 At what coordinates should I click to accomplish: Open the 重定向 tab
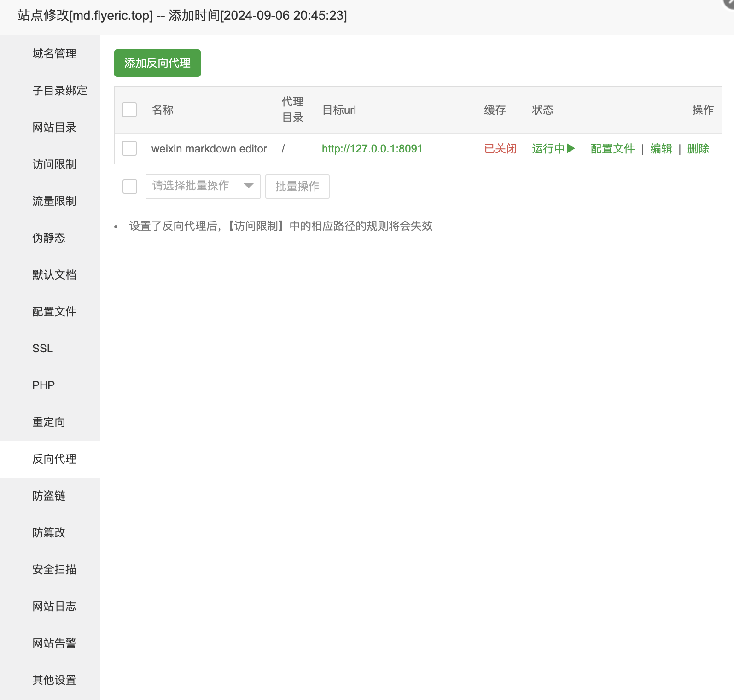pyautogui.click(x=50, y=422)
